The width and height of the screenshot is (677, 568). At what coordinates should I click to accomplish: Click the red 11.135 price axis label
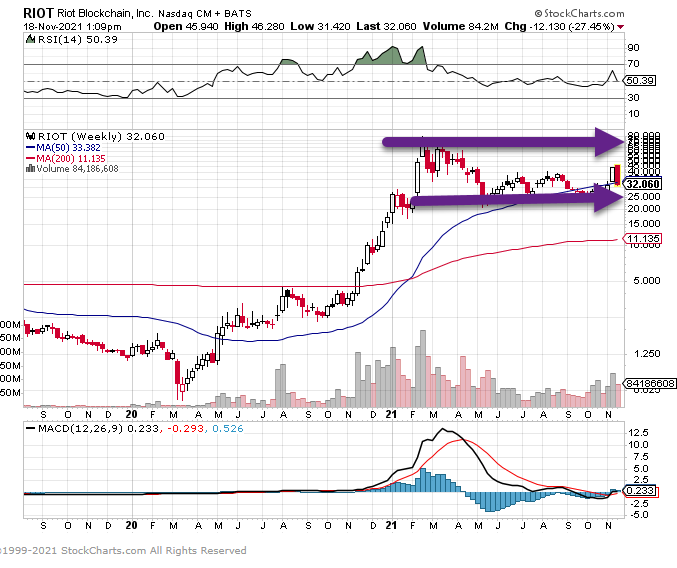click(643, 239)
